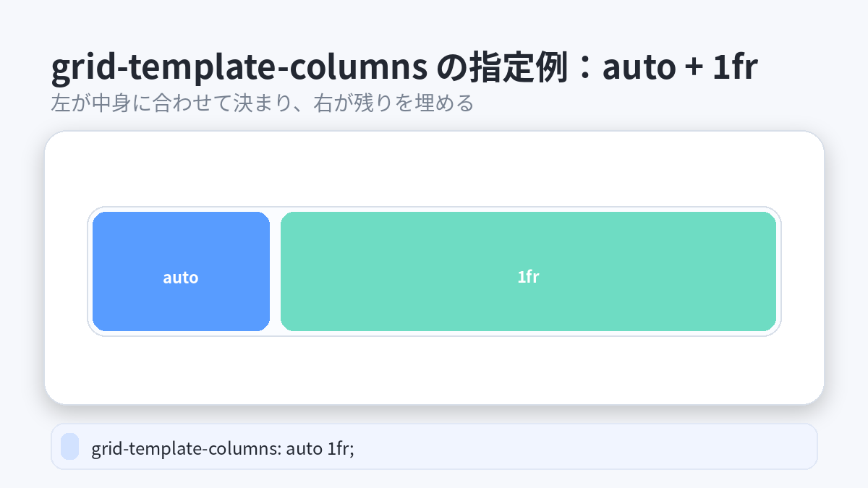
Task: Click the white "auto" label text
Action: pos(181,278)
